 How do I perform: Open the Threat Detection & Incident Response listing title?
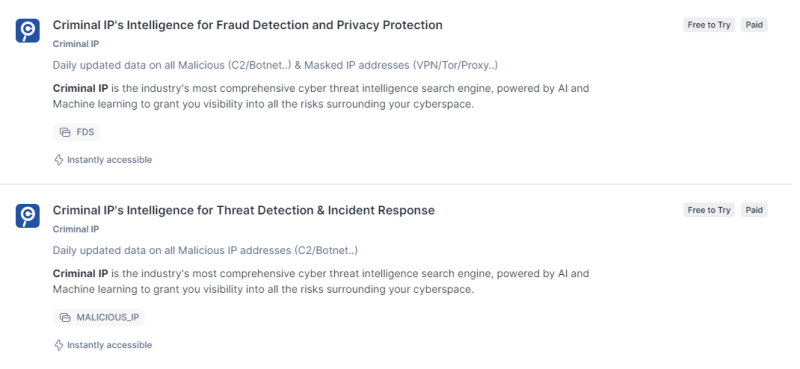point(244,210)
